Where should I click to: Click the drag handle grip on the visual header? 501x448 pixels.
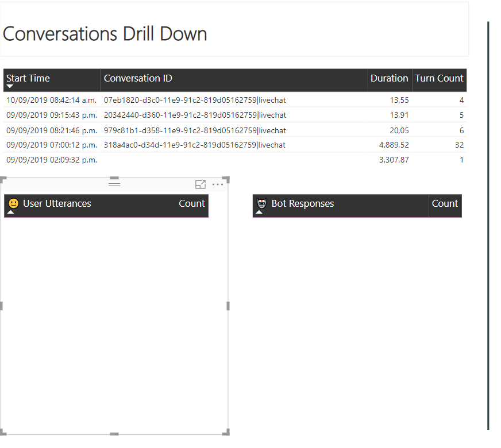[114, 184]
